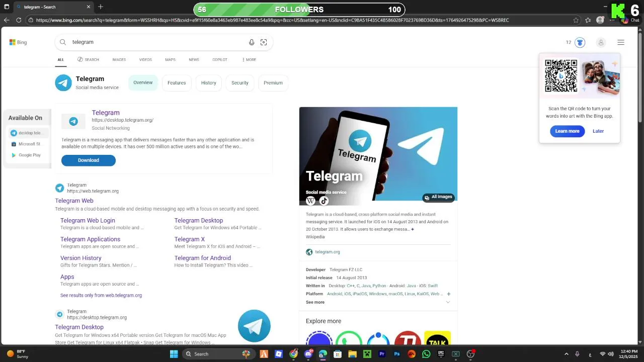Open Epic Games launcher from taskbar
This screenshot has width=644, height=362.
pos(441,354)
